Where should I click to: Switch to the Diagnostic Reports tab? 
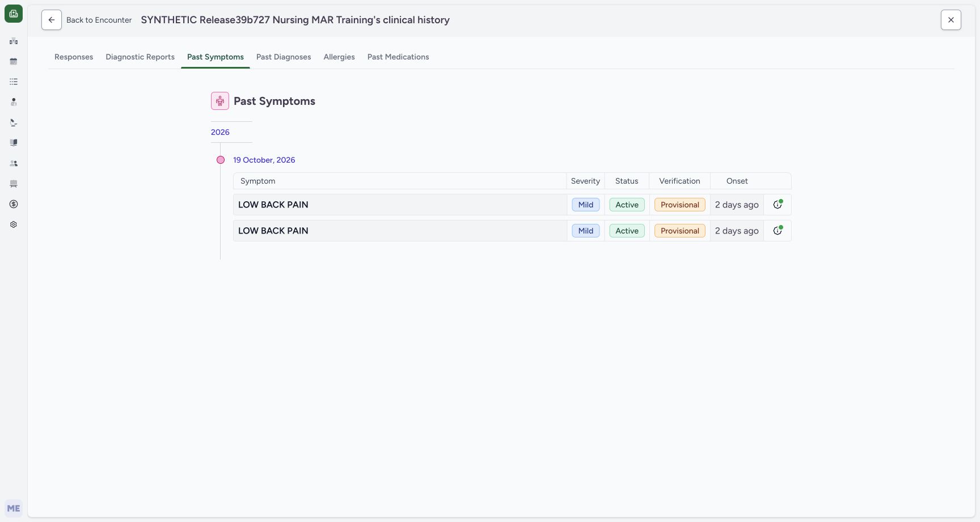(x=140, y=57)
